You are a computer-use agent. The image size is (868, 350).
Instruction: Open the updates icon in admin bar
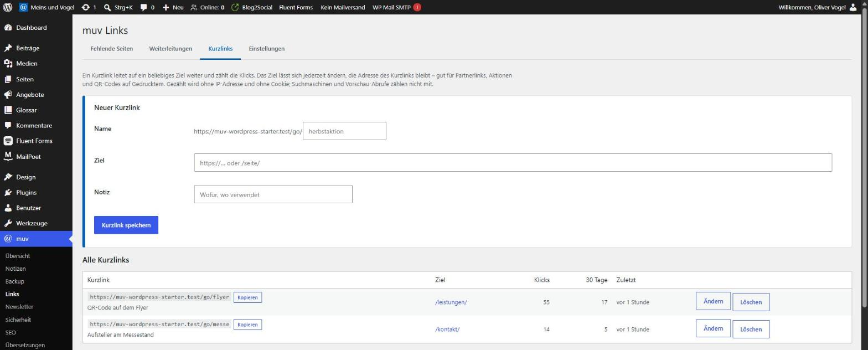(x=85, y=7)
